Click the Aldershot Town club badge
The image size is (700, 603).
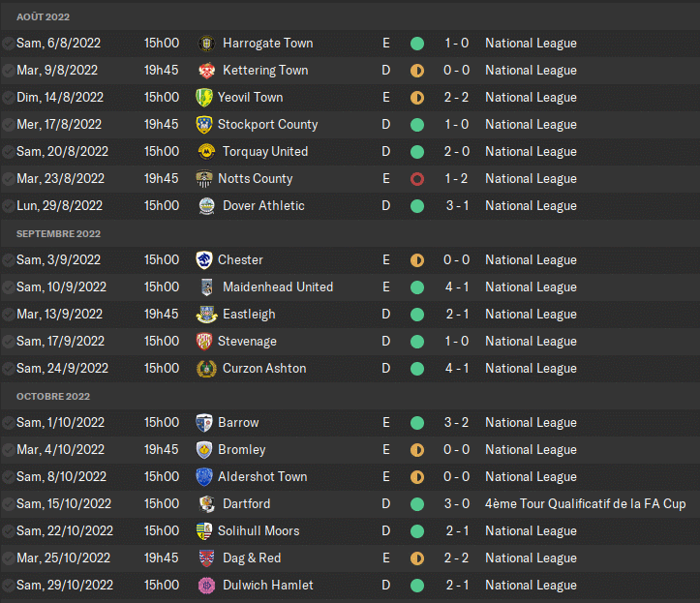(203, 477)
